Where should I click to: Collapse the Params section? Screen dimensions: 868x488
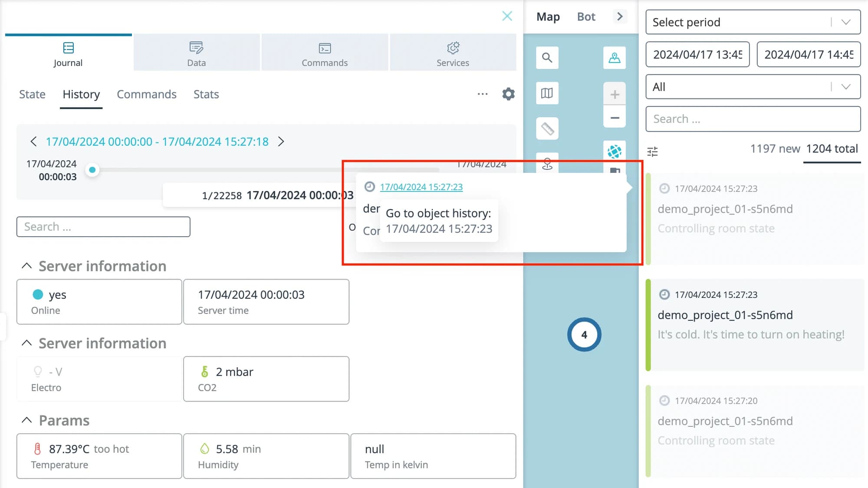click(26, 420)
